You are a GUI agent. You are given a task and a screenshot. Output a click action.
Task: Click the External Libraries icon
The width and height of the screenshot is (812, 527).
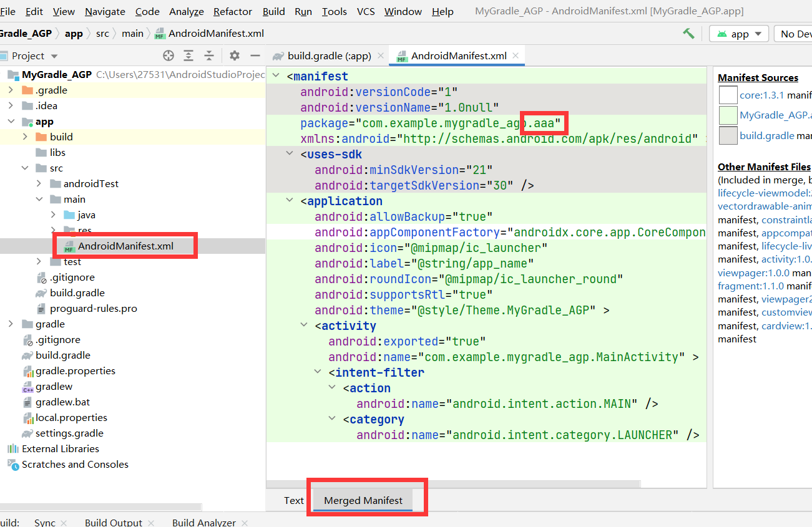tap(12, 448)
